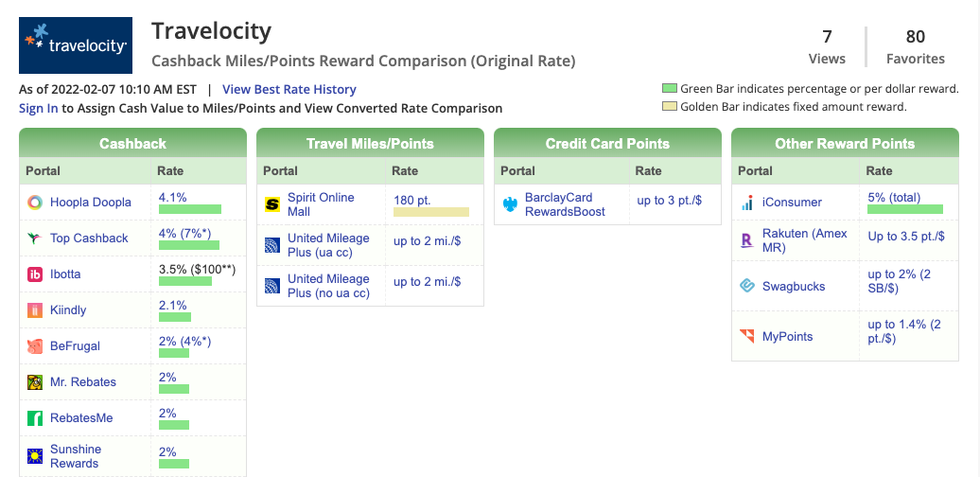Viewport: 980px width, 477px height.
Task: Click the Hoopla Doopla portal icon
Action: coord(35,202)
